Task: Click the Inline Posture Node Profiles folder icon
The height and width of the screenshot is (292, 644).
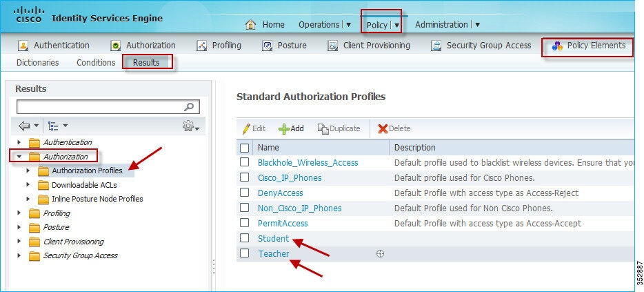Action: 43,199
